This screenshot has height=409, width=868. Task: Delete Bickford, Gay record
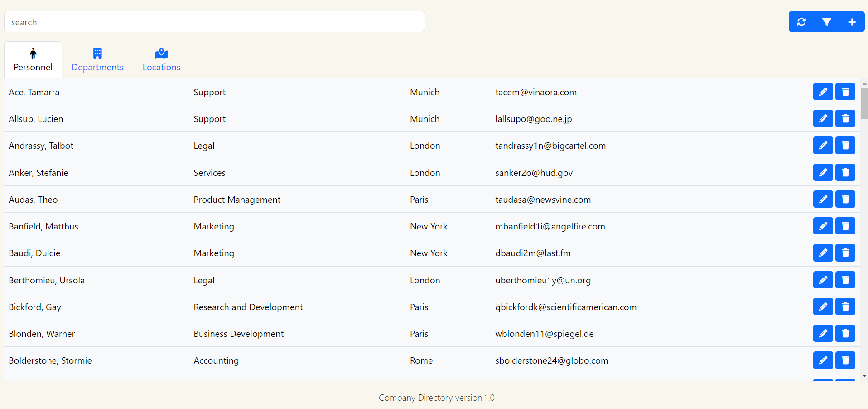(845, 307)
